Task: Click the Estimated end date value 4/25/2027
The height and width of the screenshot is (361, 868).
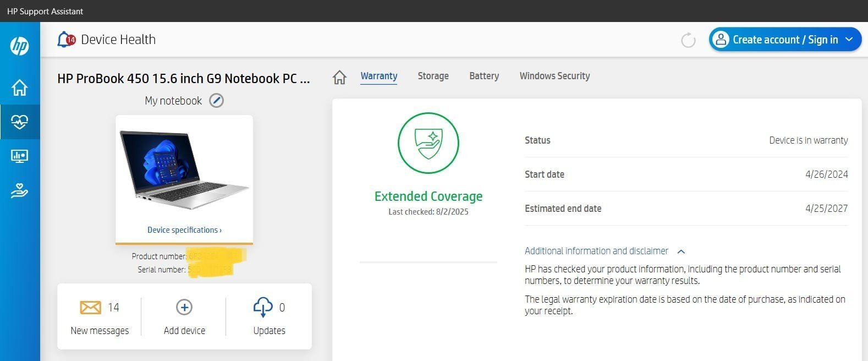Action: pos(826,209)
